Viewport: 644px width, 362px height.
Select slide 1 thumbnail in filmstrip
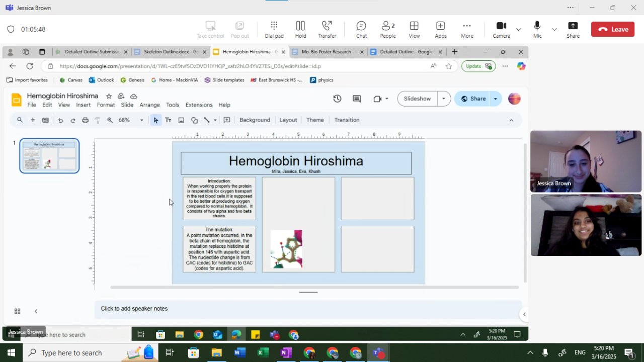pyautogui.click(x=49, y=156)
